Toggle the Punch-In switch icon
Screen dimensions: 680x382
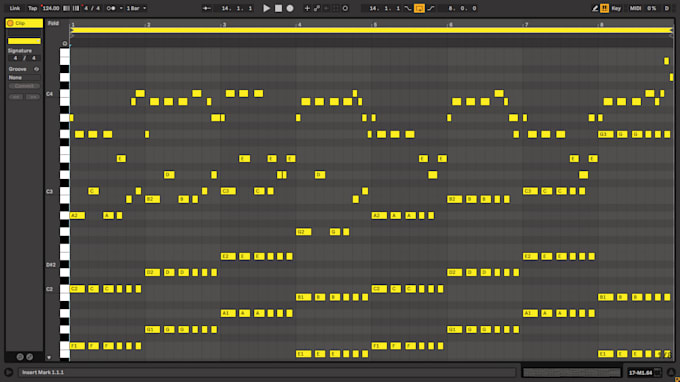[x=408, y=8]
